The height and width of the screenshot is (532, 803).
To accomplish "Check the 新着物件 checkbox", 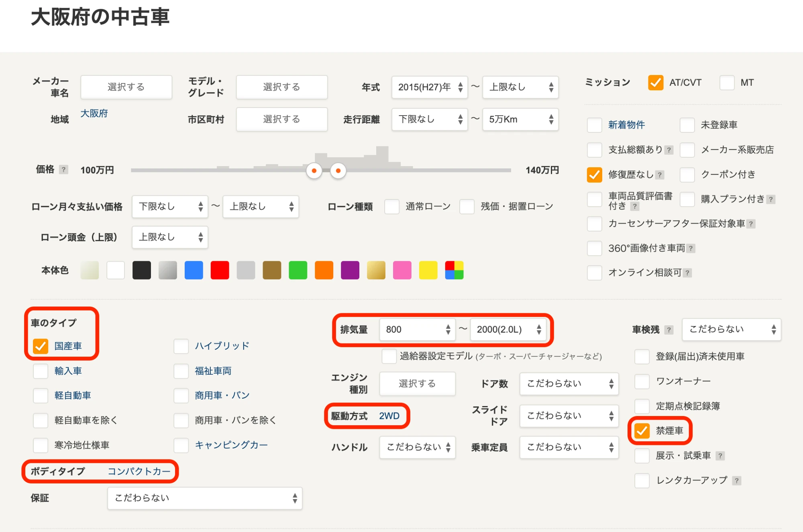I will [x=594, y=125].
